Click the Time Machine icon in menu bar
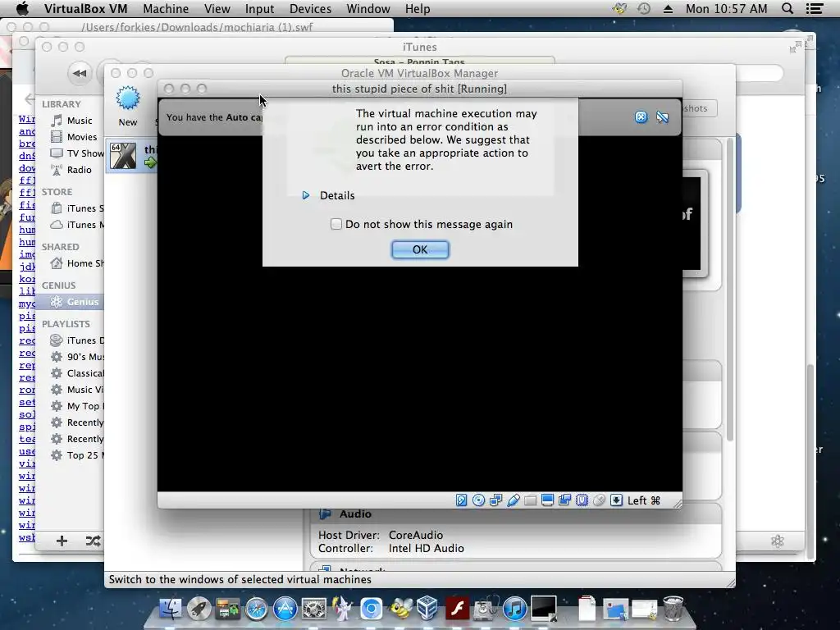Viewport: 840px width, 630px height. (x=644, y=8)
